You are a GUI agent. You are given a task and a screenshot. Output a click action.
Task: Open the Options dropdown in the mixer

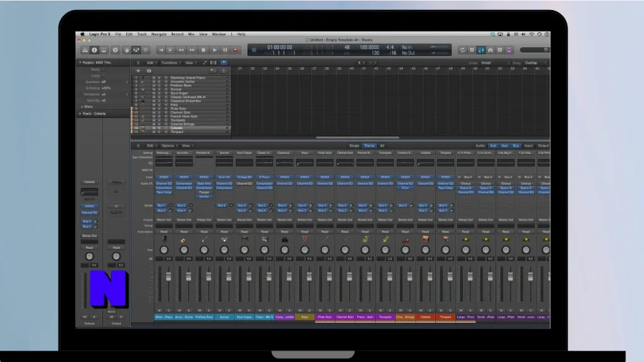tap(169, 146)
